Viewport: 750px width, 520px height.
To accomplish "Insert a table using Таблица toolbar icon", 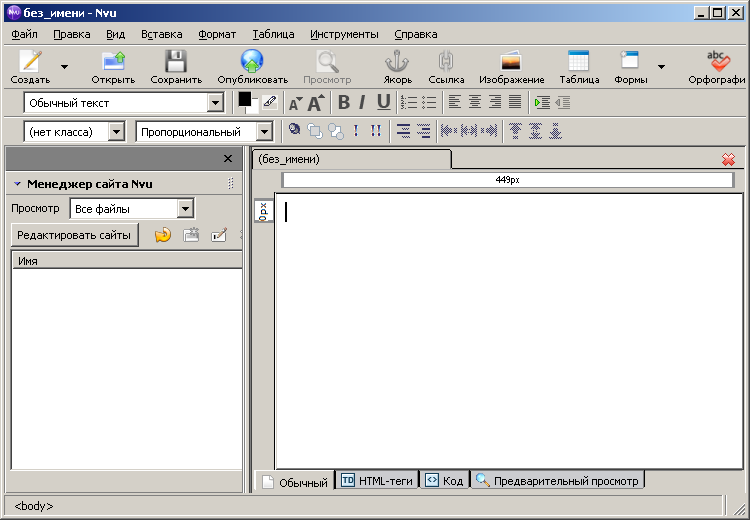I will (578, 62).
